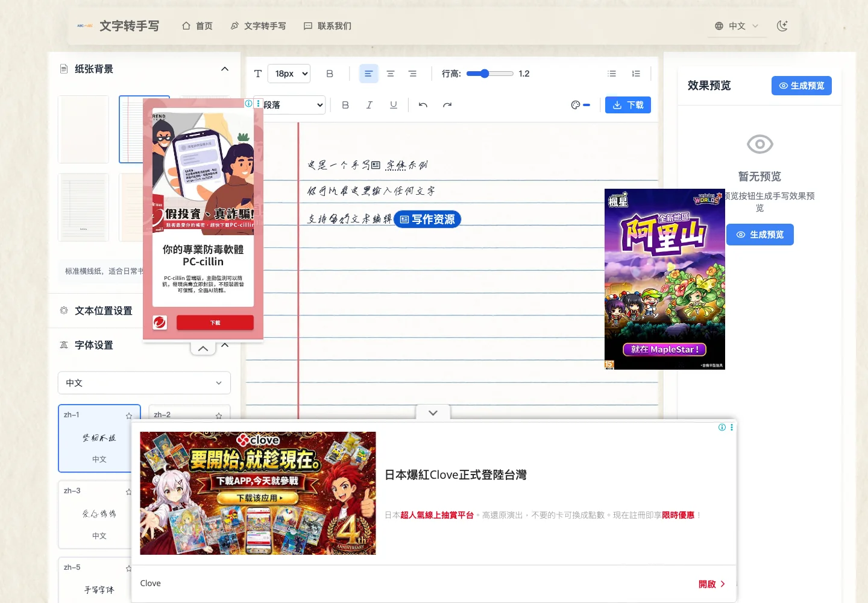Click the info icon on PC-cillin ad
The height and width of the screenshot is (603, 868).
tap(248, 104)
